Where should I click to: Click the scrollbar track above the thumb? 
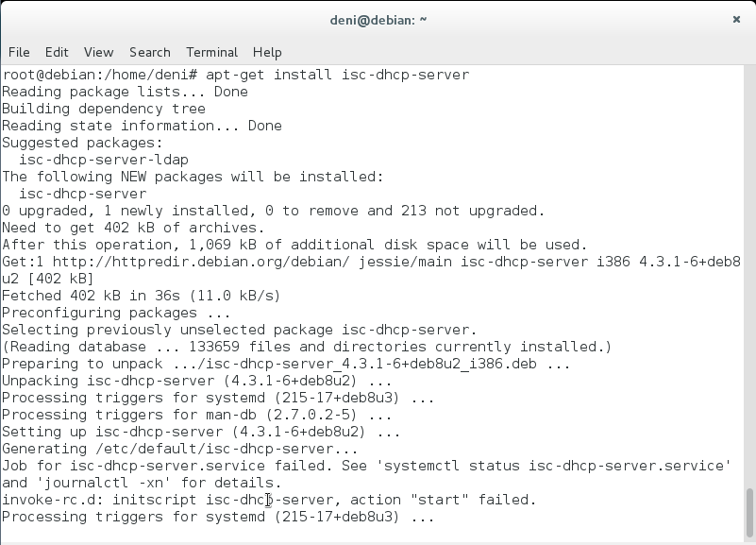tap(750, 283)
